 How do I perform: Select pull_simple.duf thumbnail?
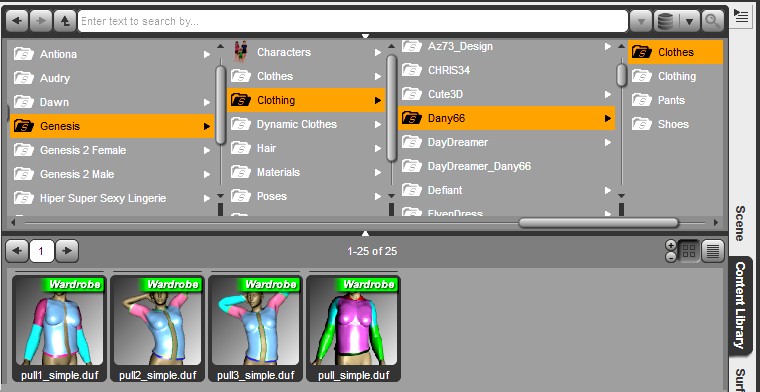pos(354,329)
